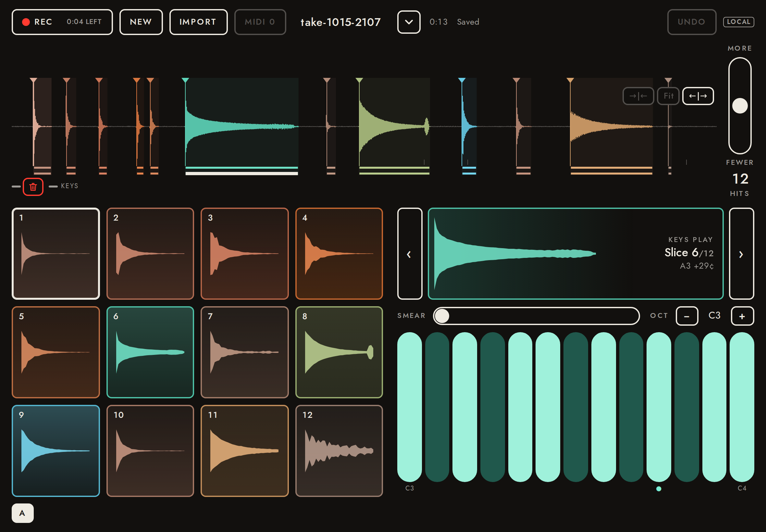Click the take-1015-2107 title

point(340,22)
